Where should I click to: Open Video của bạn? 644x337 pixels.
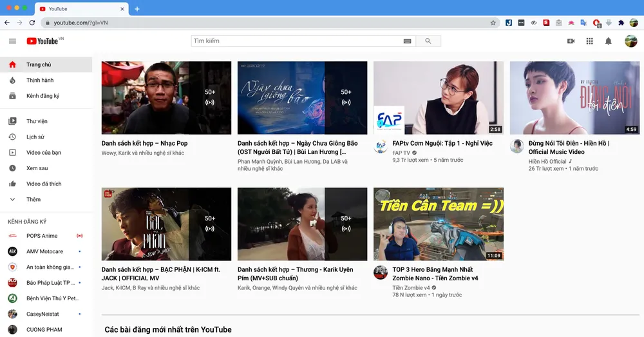point(46,153)
